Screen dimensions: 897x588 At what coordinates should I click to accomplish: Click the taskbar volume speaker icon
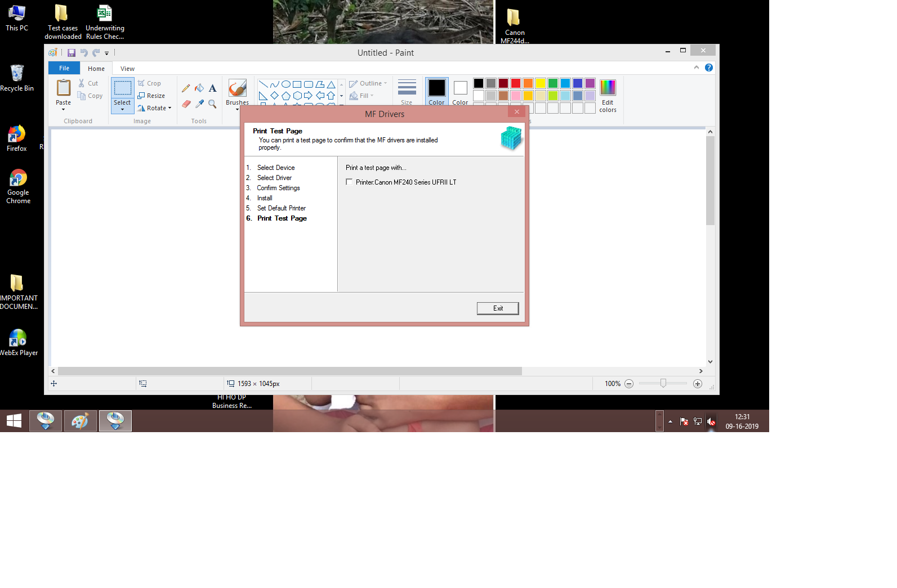coord(711,421)
